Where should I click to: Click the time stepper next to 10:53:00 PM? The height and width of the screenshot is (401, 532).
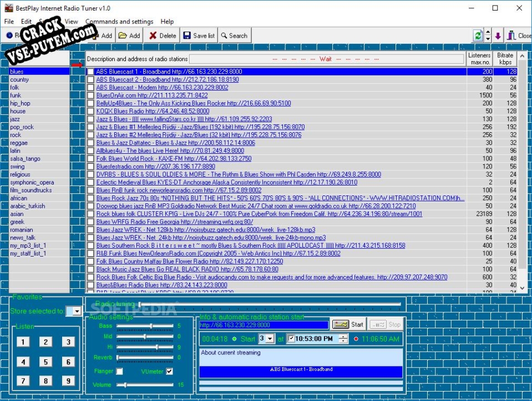coord(342,338)
